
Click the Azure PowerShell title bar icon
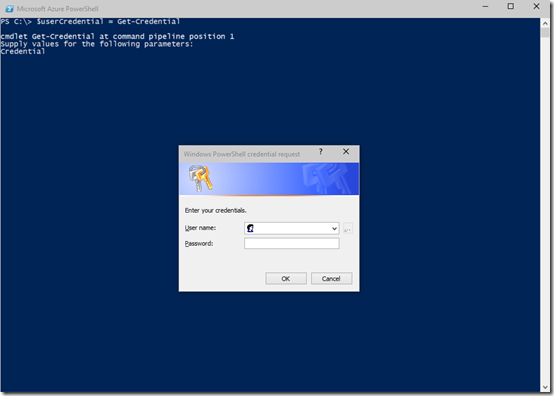point(10,8)
